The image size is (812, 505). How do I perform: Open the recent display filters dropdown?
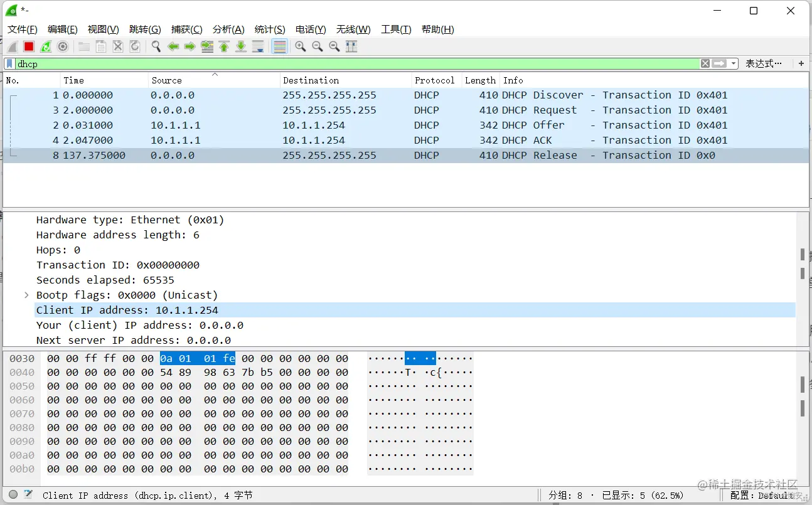click(x=734, y=63)
